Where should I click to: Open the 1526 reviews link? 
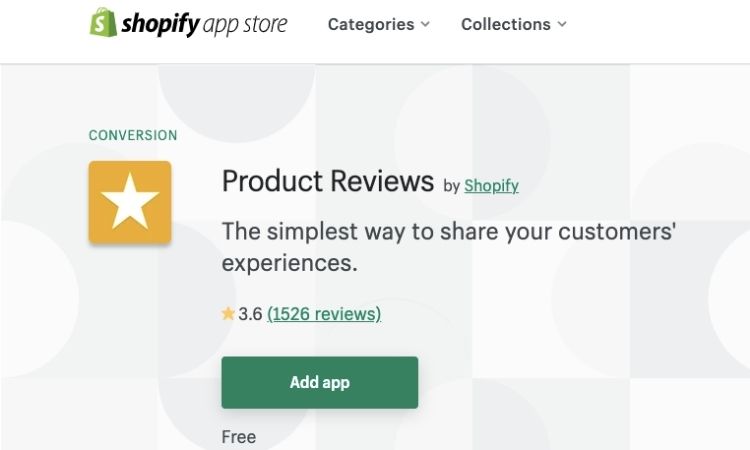point(324,314)
